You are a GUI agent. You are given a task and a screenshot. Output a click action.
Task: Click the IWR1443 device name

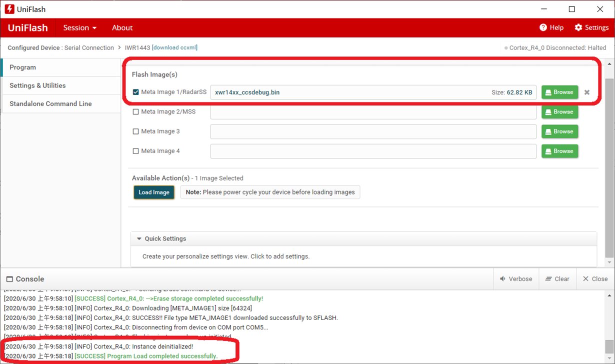[137, 47]
